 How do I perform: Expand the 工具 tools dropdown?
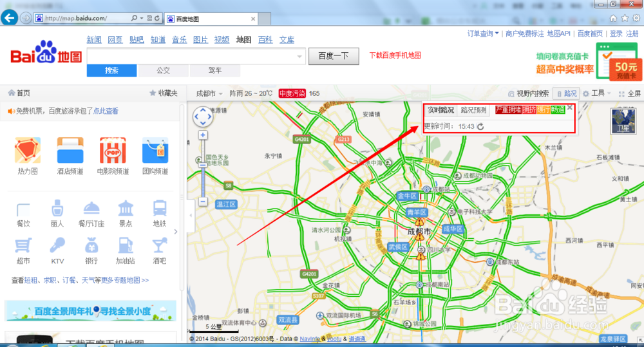pos(597,93)
